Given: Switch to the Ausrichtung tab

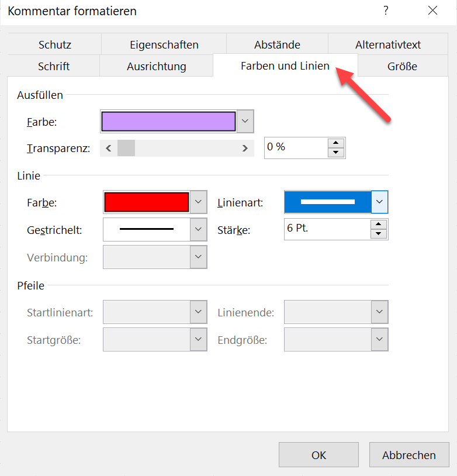Looking at the screenshot, I should [x=156, y=66].
